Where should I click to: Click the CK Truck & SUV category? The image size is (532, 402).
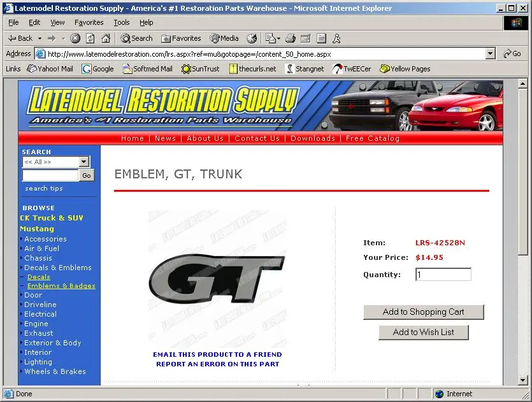click(52, 218)
